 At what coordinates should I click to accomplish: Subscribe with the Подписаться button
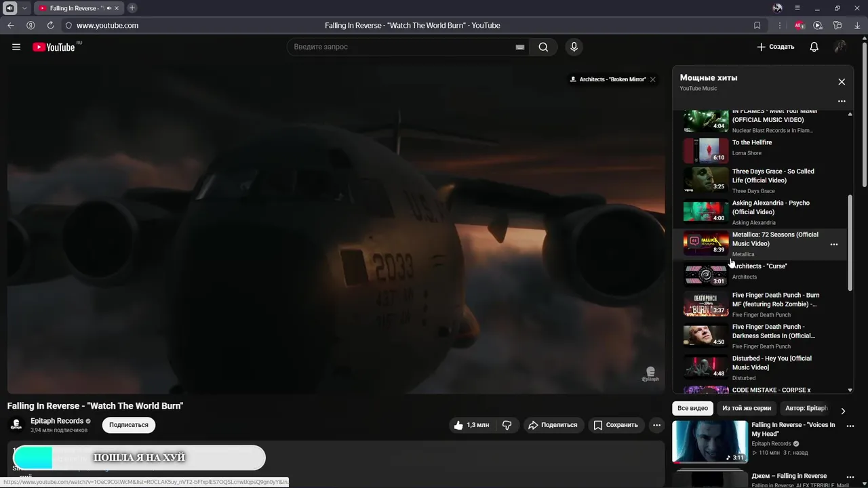click(x=129, y=425)
